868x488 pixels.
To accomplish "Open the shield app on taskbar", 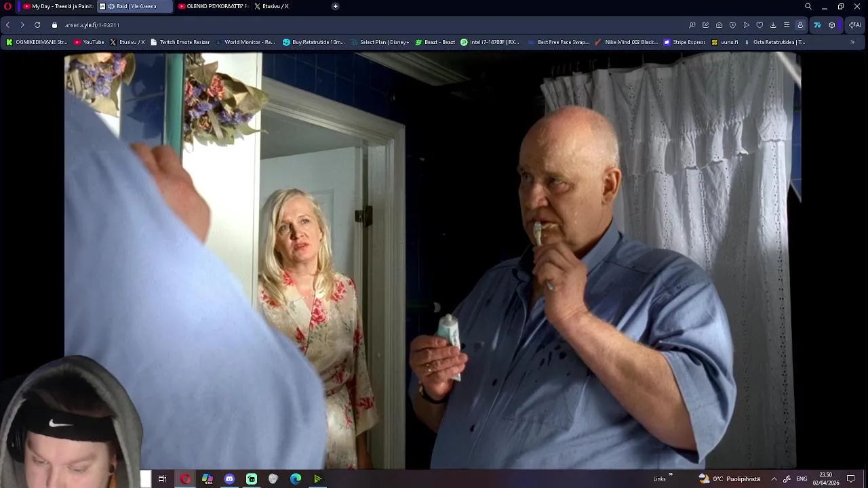I will [x=273, y=479].
